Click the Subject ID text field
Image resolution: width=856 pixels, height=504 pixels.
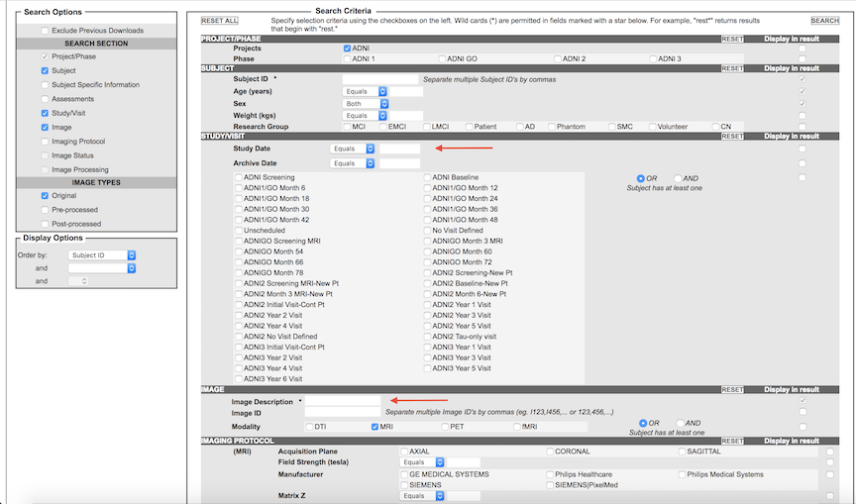[379, 78]
